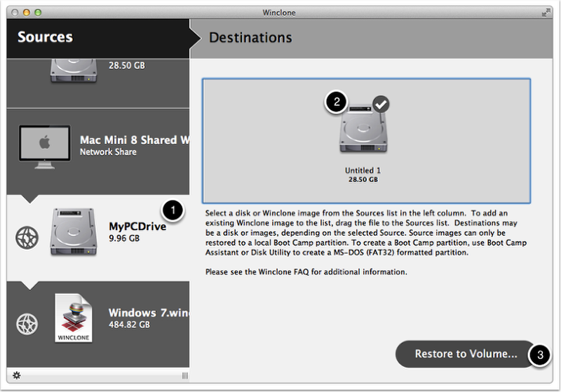This screenshot has height=392, width=561.
Task: Click the globe icon beside Windows 7.winclone
Action: coord(26,323)
